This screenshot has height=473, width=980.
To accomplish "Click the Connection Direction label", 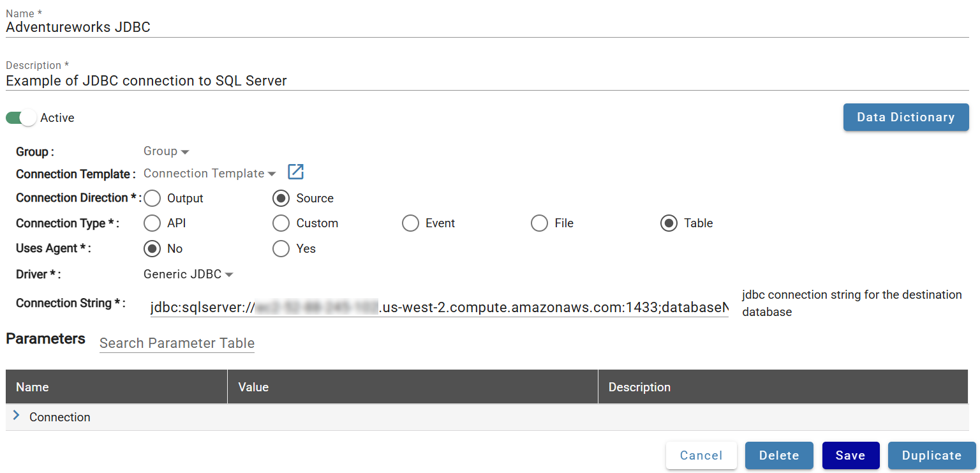I will click(79, 198).
